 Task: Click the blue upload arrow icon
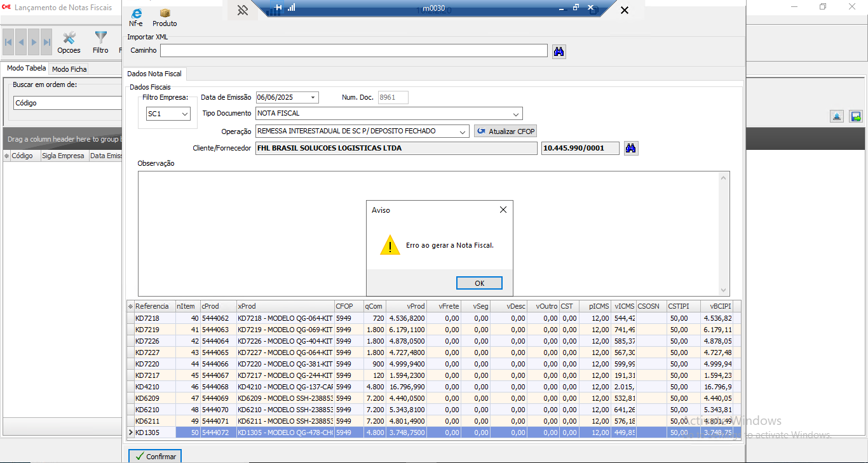tap(837, 116)
